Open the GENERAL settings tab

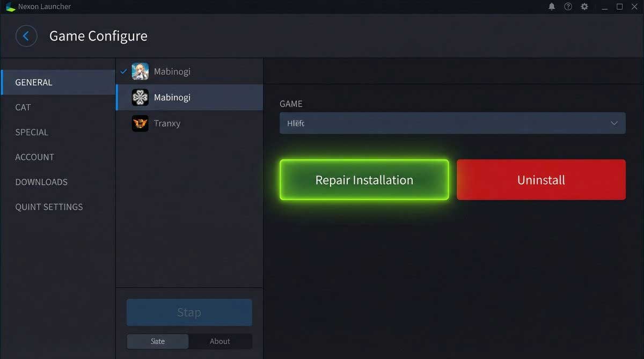pos(34,82)
